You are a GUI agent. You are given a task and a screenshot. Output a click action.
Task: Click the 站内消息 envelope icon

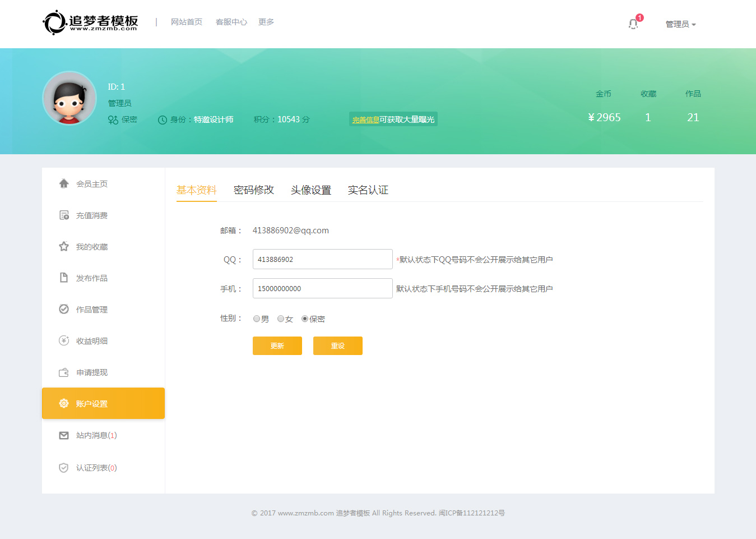pos(64,435)
